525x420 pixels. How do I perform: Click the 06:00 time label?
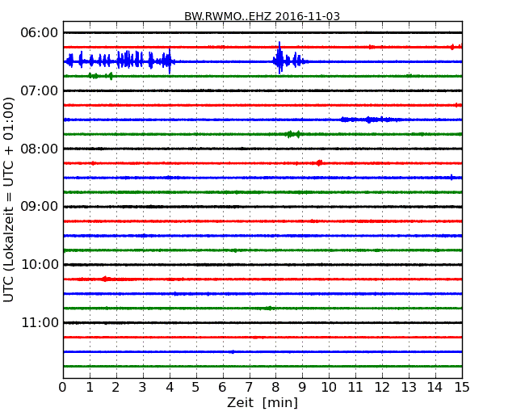[40, 33]
